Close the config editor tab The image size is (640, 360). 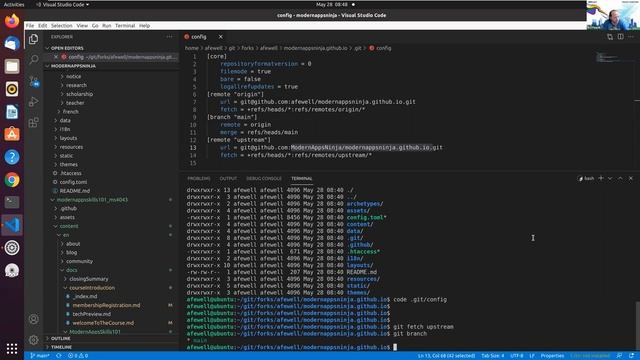tap(220, 37)
